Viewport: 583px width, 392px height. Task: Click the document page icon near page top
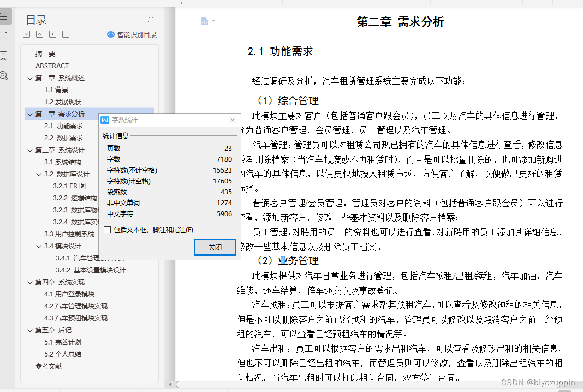204,21
